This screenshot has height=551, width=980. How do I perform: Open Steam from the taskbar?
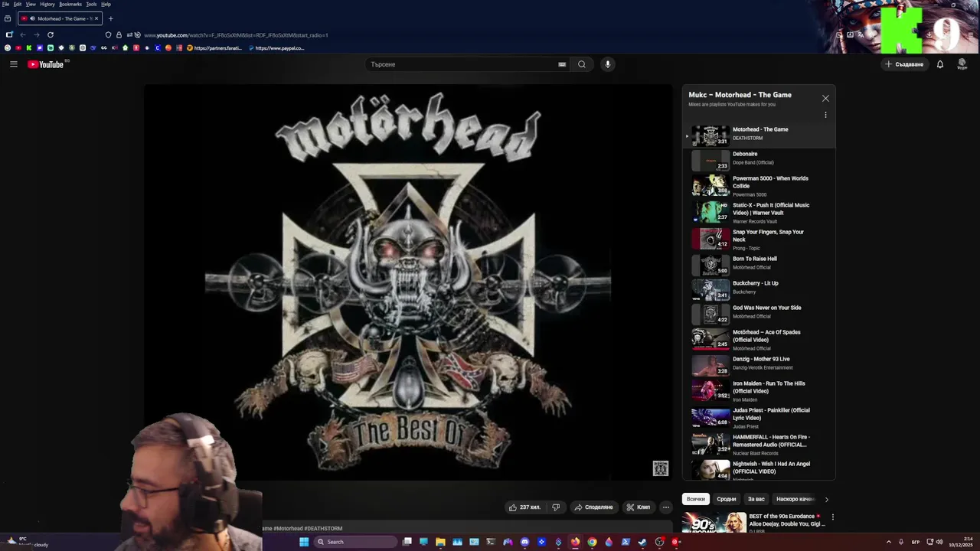pyautogui.click(x=642, y=542)
